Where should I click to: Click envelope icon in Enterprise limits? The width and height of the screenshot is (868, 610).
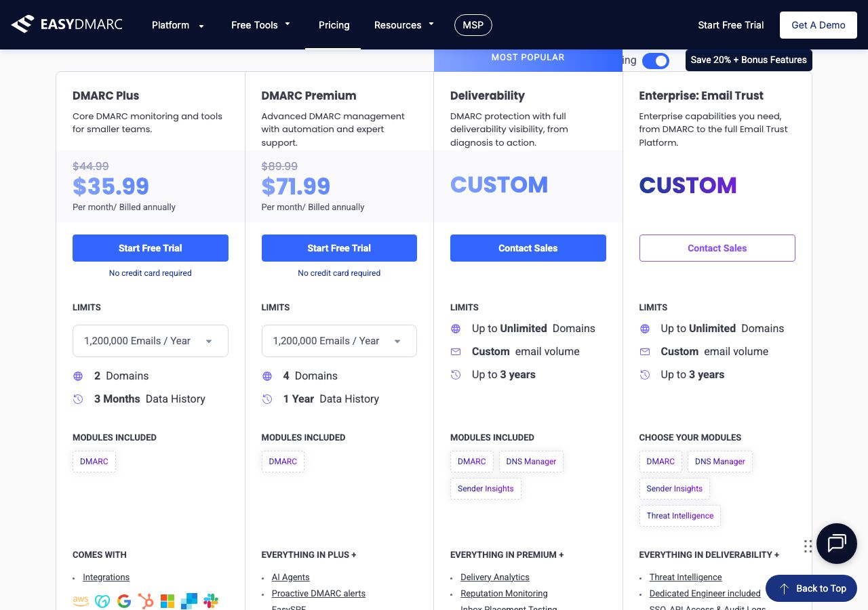point(645,352)
